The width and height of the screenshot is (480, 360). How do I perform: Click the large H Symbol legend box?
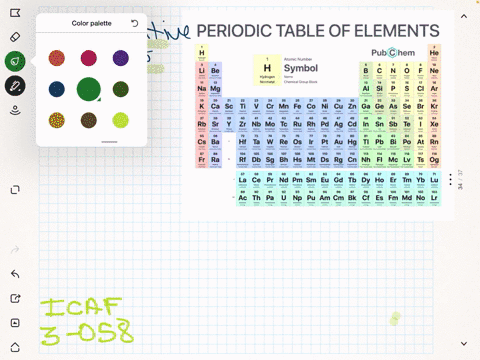[267, 70]
